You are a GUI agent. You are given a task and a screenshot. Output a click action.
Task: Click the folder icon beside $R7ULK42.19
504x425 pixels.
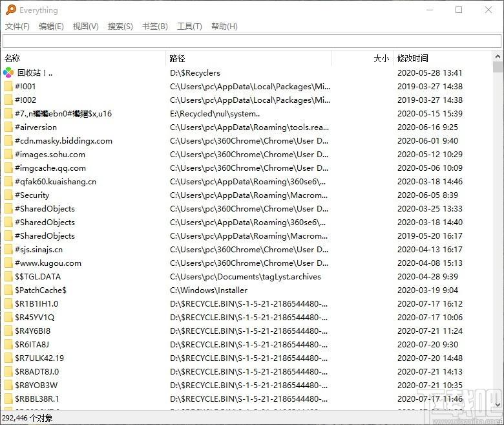(8, 358)
